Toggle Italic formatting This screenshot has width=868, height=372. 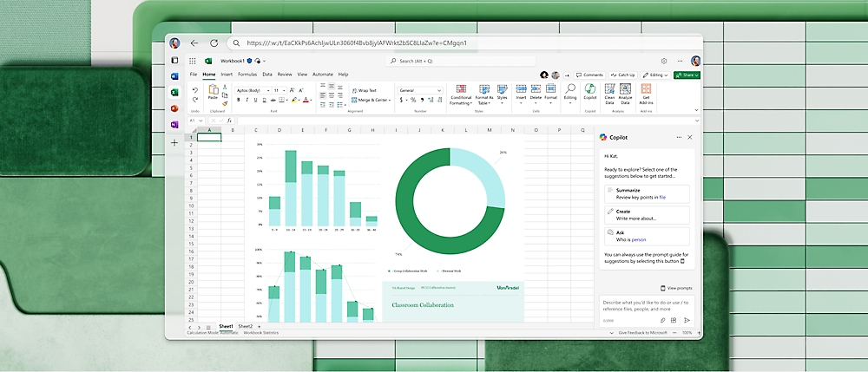pos(247,101)
